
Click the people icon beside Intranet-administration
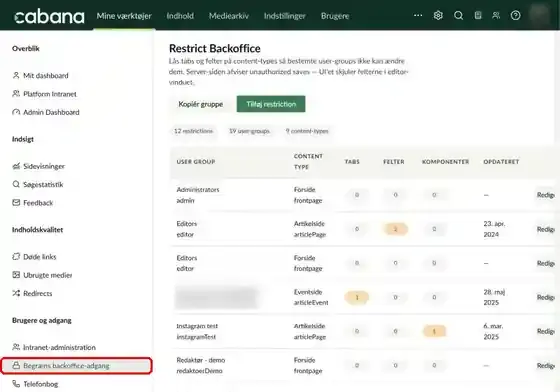[16, 347]
